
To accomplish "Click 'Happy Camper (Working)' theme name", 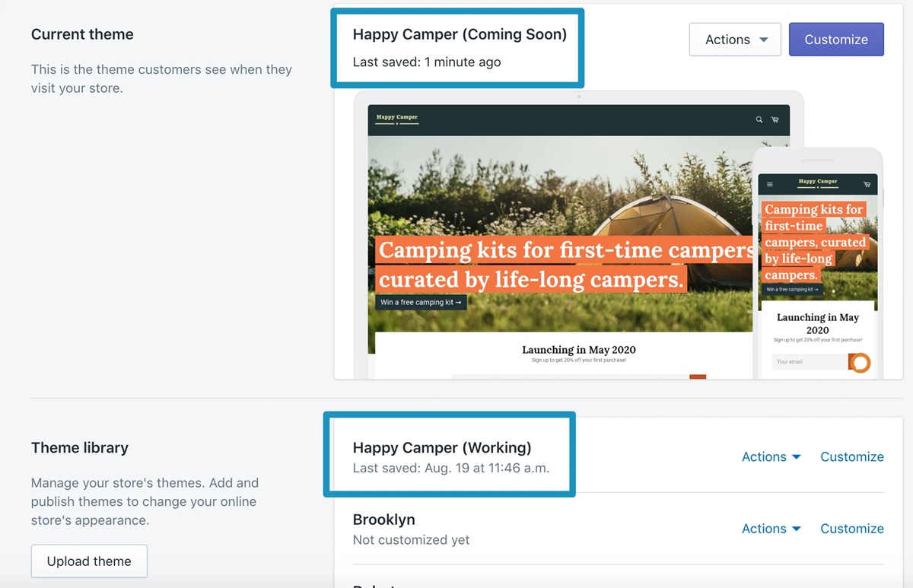I will 442,447.
